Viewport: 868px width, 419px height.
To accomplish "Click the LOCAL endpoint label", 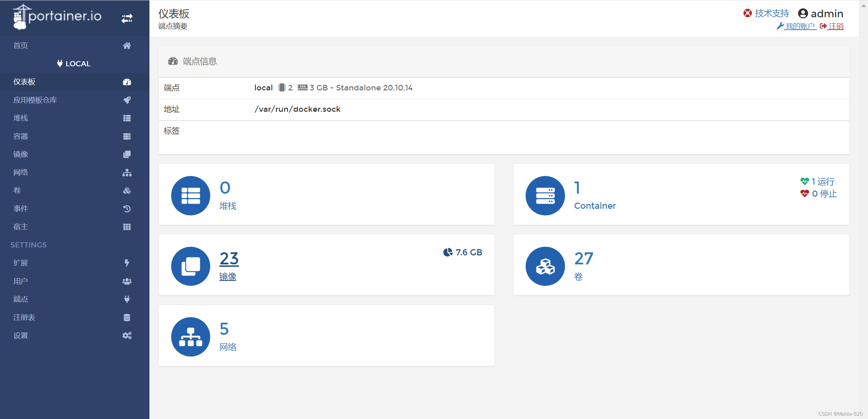I will click(74, 64).
